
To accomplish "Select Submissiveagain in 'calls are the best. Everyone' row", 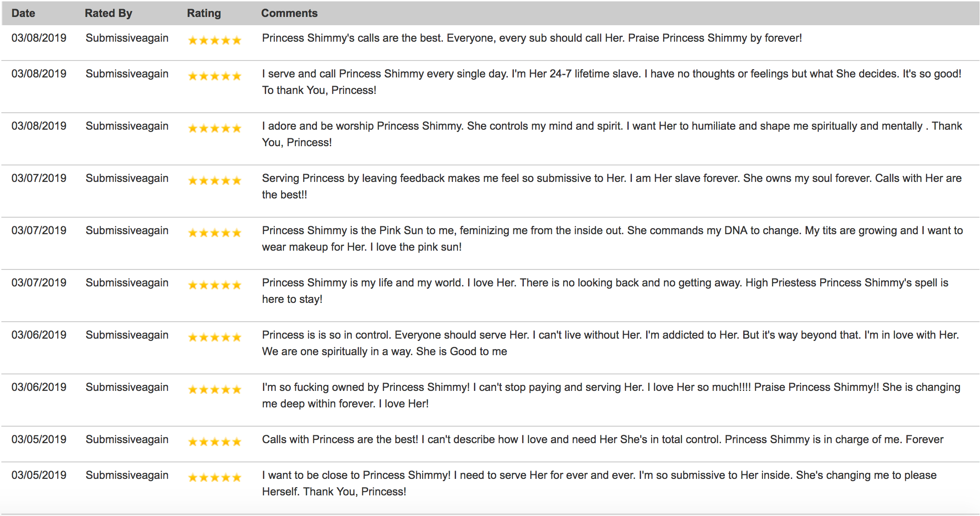I will coord(127,38).
